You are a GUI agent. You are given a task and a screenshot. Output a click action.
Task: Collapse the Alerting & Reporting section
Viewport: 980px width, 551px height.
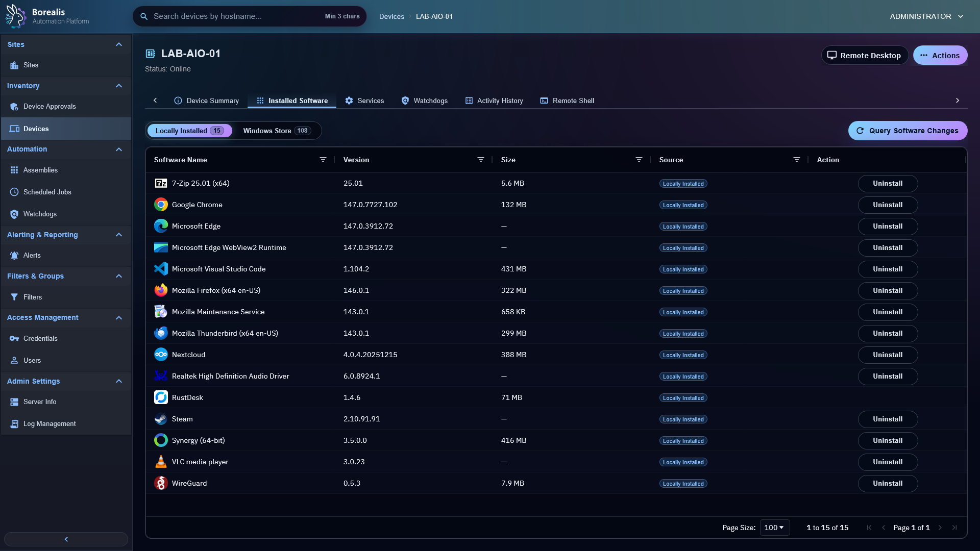[119, 235]
